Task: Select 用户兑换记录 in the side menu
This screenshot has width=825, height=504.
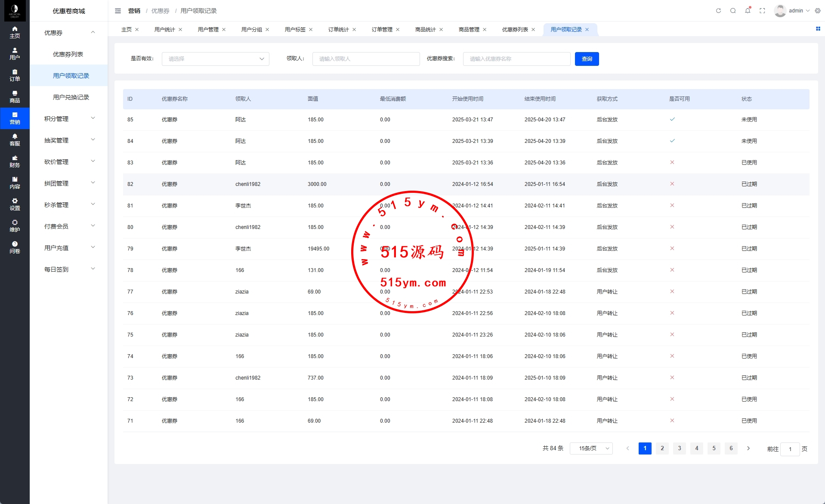Action: 71,97
